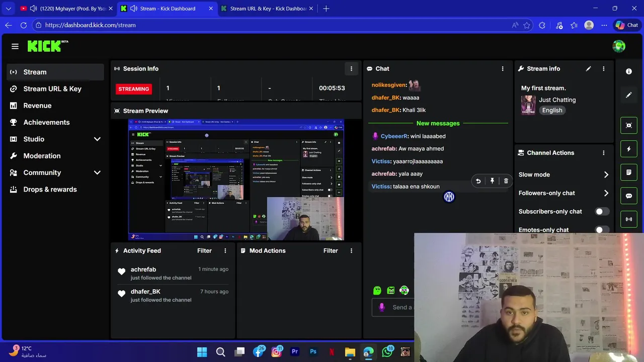Pin the Victiss message
644x362 pixels.
pos(492,181)
